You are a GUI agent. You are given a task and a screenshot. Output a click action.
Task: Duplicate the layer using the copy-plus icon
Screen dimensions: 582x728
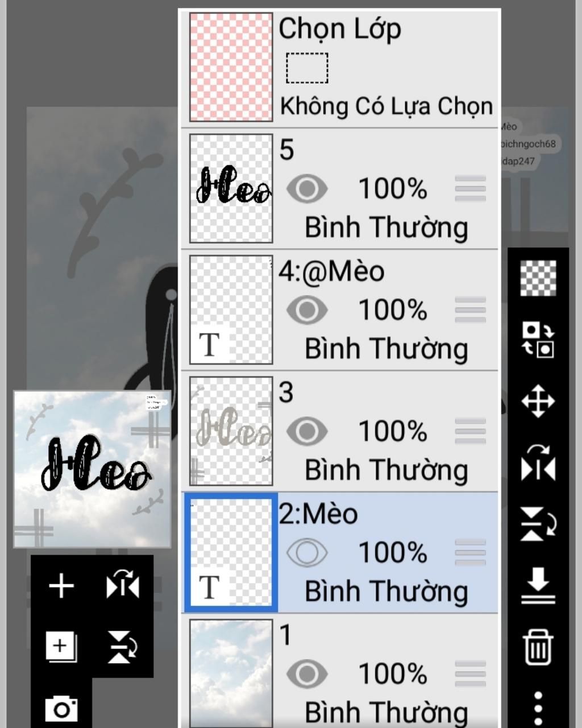pos(61,647)
